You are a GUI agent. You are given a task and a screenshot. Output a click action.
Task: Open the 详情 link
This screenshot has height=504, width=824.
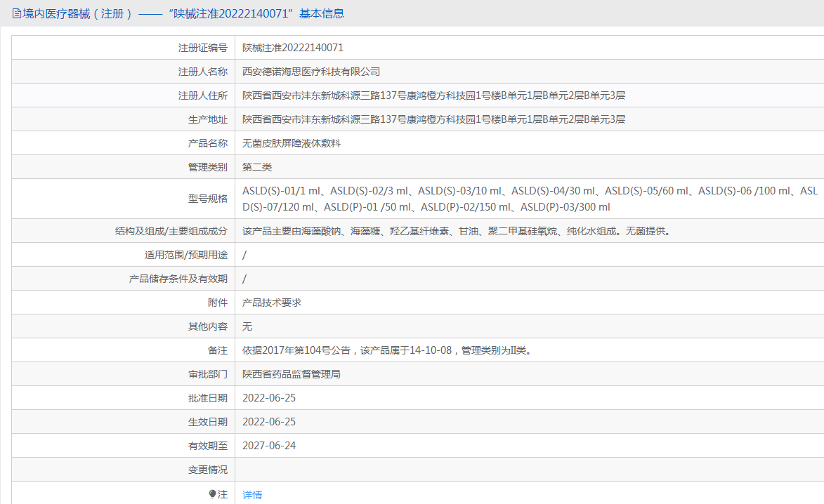[251, 495]
